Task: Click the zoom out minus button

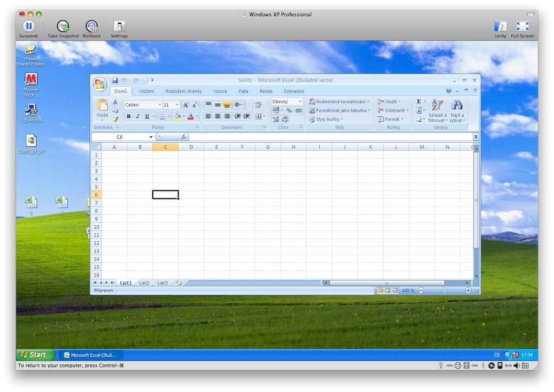Action: point(421,290)
